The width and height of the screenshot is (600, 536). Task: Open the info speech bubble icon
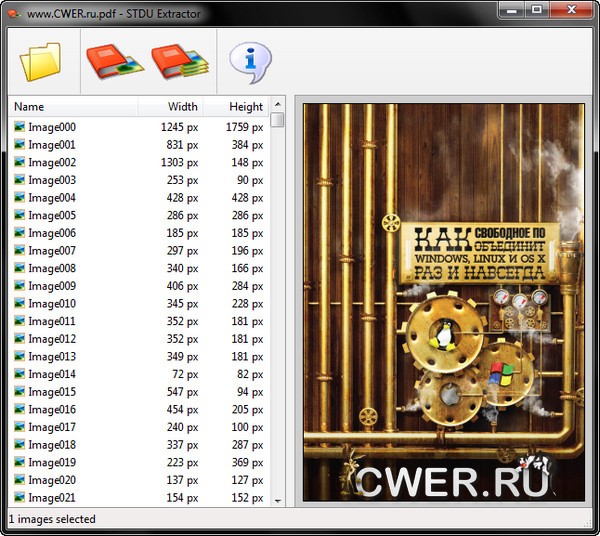250,61
